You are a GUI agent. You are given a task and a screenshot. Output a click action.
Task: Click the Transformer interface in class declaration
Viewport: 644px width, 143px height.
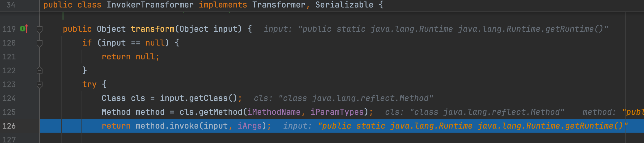[x=279, y=5]
